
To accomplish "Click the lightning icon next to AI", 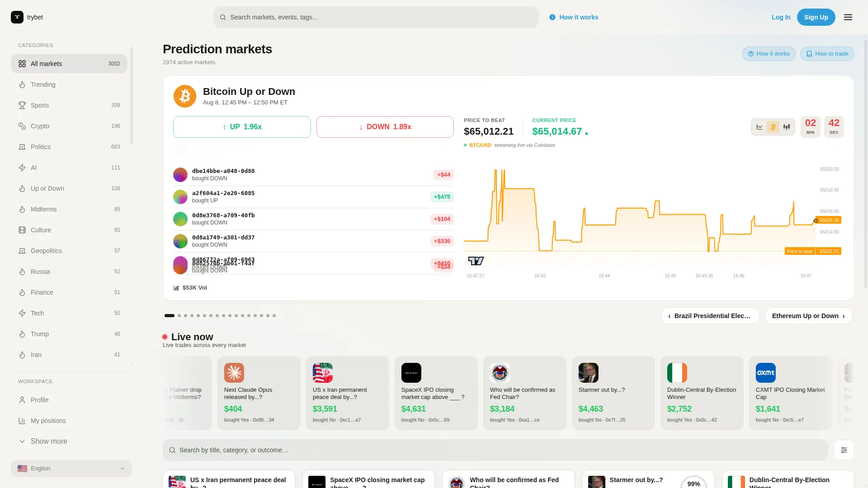I will [x=22, y=168].
